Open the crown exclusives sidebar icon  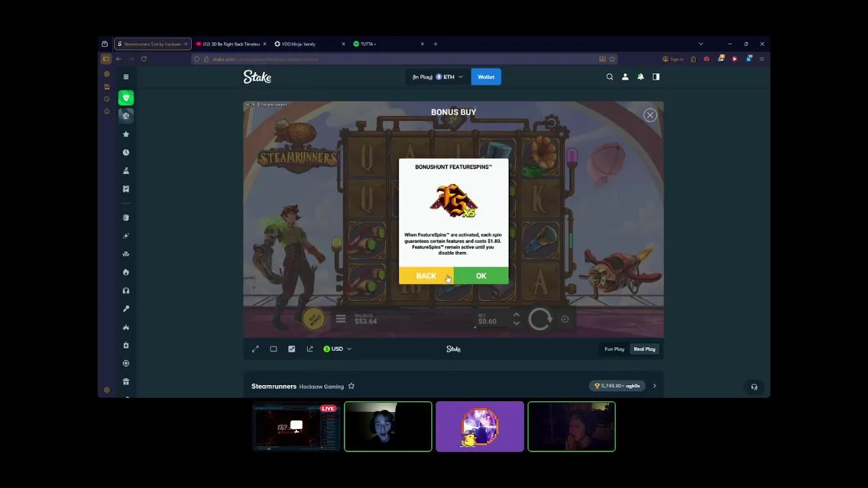click(x=125, y=327)
